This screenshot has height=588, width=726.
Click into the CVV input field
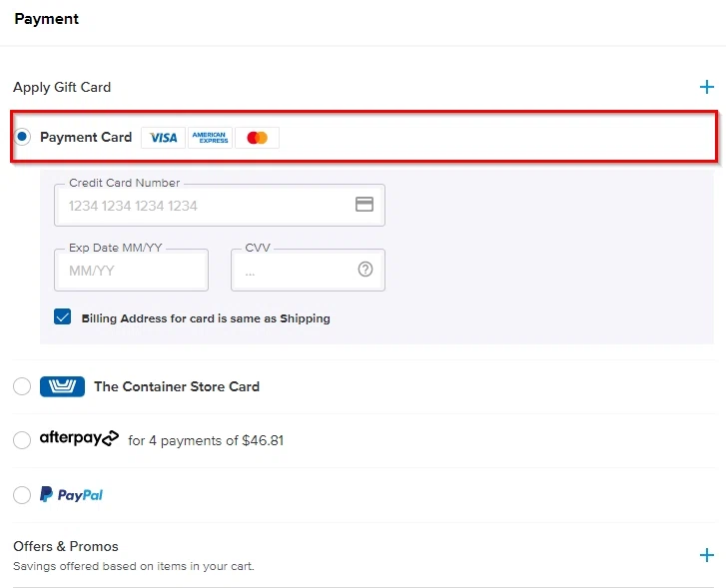pyautogui.click(x=295, y=271)
